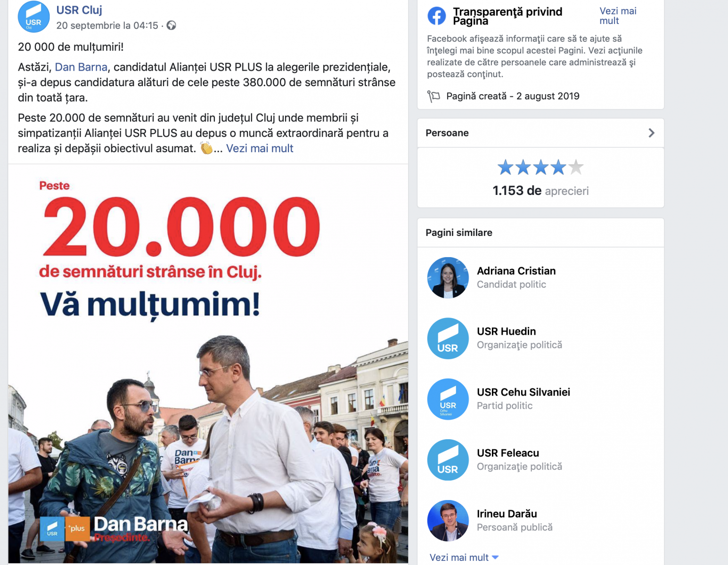Click the 1.153 de aprecieri text
The image size is (728, 565).
540,191
